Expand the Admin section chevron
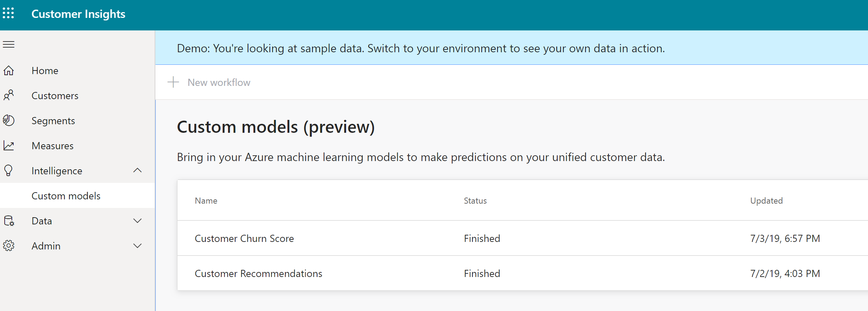The image size is (868, 311). [137, 246]
